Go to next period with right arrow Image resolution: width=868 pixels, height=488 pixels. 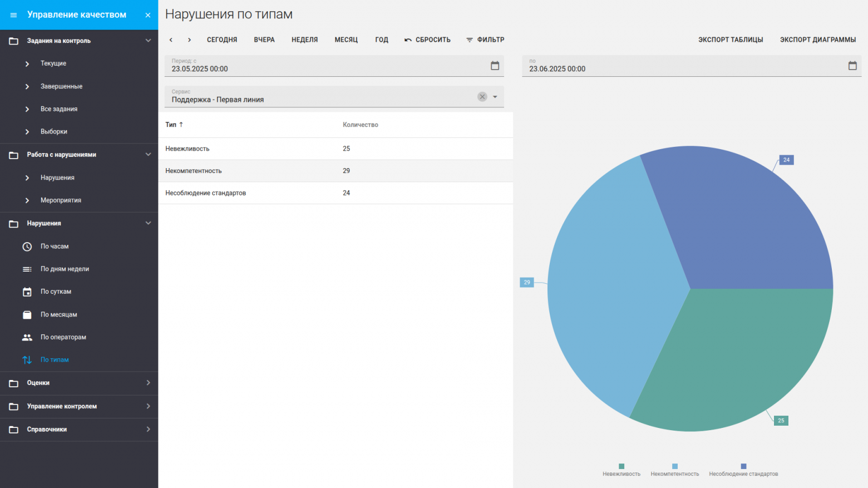tap(189, 40)
